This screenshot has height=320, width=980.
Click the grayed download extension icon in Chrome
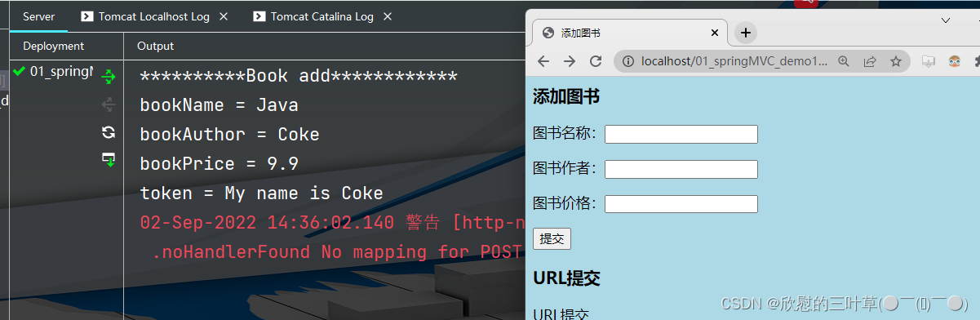click(929, 61)
